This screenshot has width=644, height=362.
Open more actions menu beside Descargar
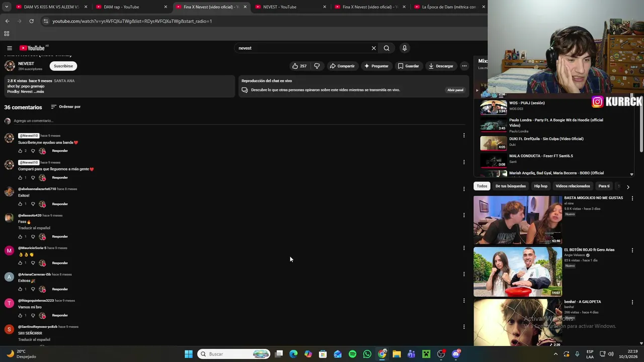point(464,66)
